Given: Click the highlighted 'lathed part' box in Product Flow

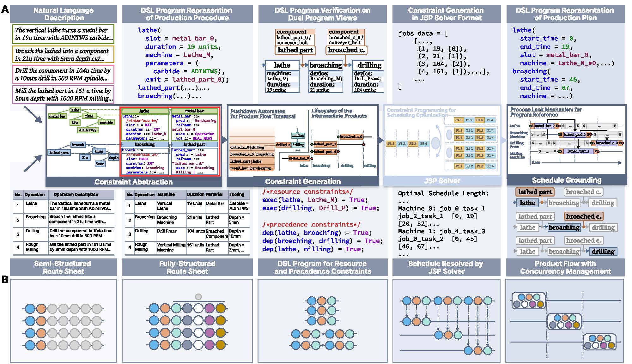Looking at the screenshot, I should click(535, 192).
